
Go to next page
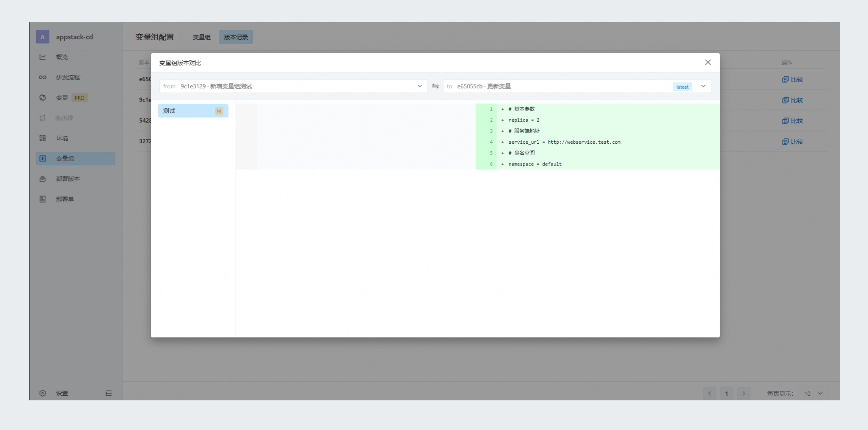click(x=743, y=393)
